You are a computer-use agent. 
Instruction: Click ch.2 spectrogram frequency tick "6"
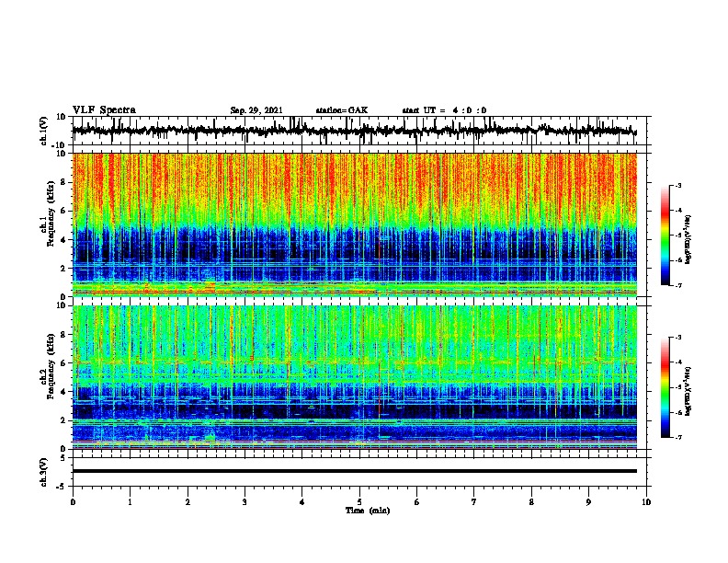tap(63, 363)
